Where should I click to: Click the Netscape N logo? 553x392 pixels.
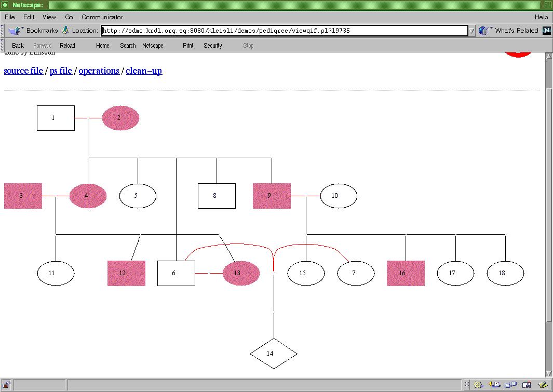click(547, 31)
